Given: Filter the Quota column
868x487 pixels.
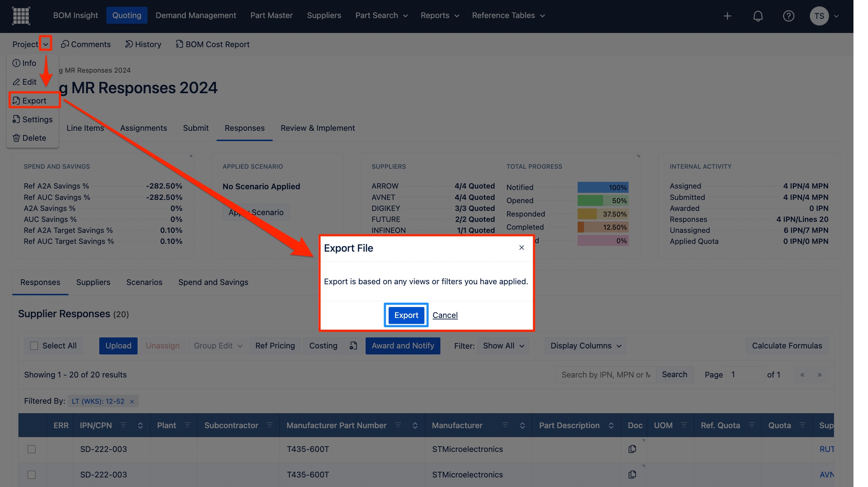Looking at the screenshot, I should click(x=803, y=425).
